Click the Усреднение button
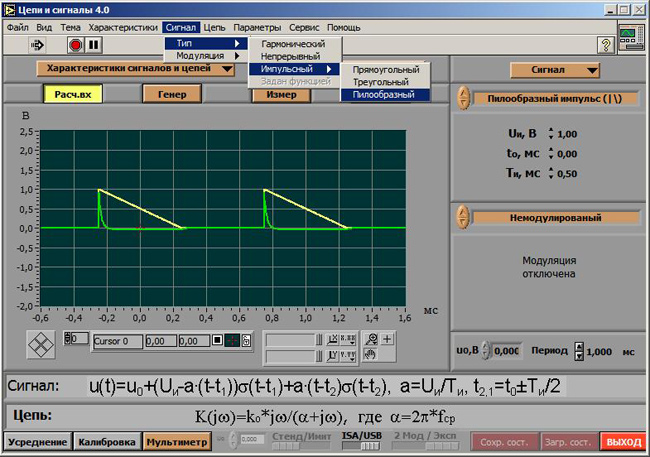 tap(37, 442)
